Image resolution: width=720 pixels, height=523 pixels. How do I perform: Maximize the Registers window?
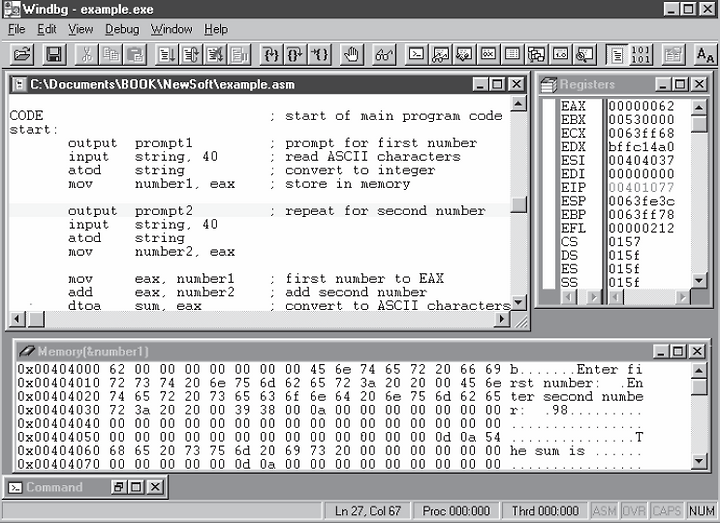681,84
